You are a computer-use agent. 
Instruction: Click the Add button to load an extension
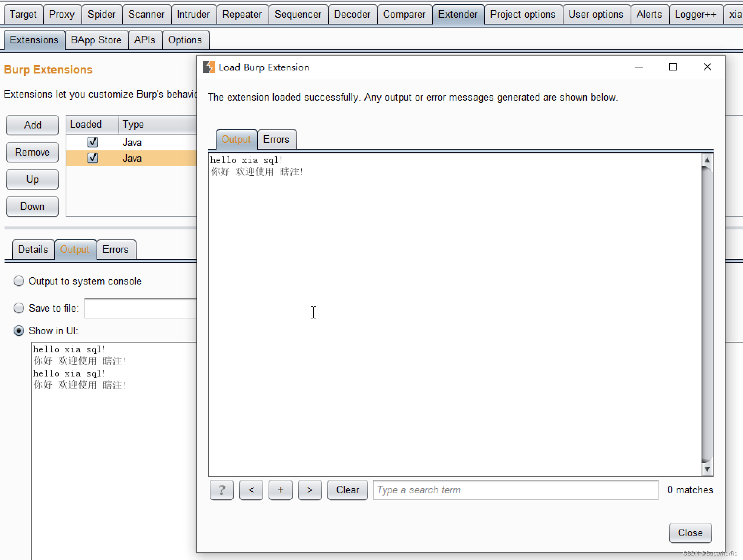(32, 125)
